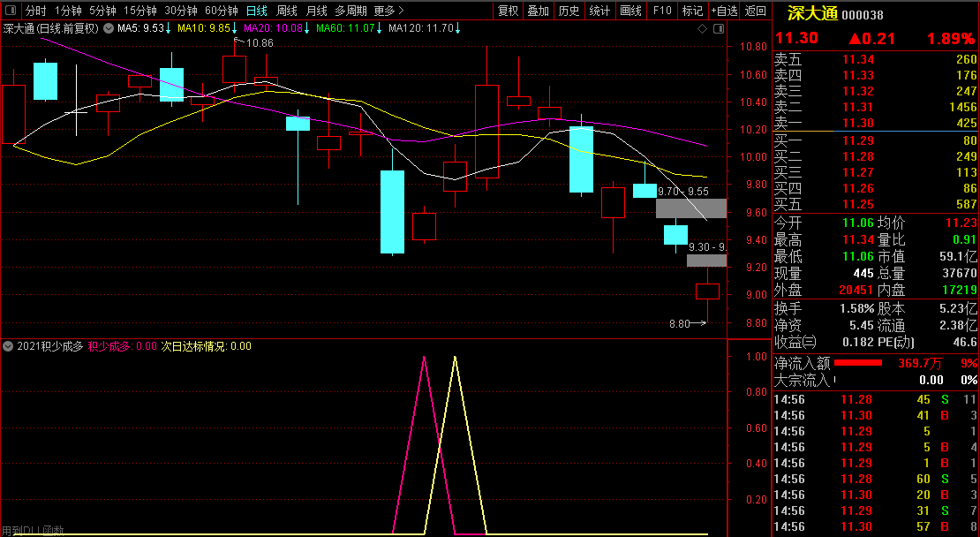Switch to the 分时 intraday tab
980x537 pixels.
[35, 11]
